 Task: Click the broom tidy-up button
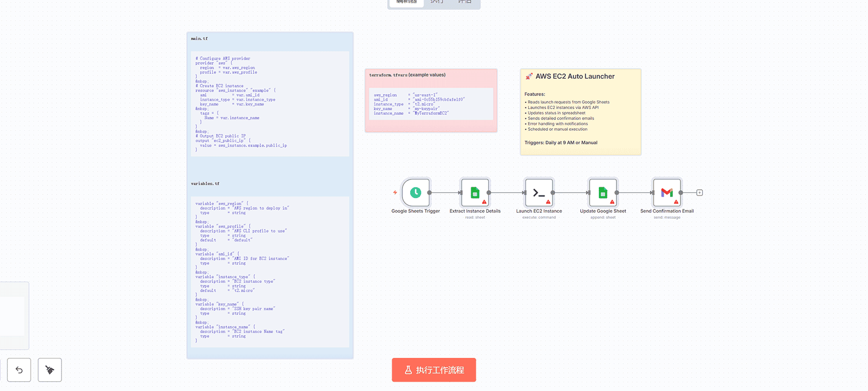coord(50,370)
